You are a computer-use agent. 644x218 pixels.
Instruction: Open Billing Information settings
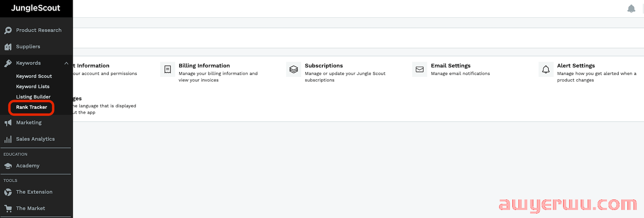204,66
